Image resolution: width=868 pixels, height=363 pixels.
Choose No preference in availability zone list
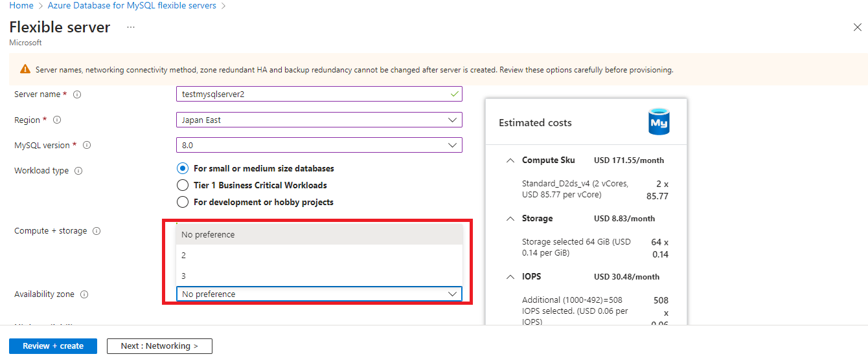click(319, 234)
